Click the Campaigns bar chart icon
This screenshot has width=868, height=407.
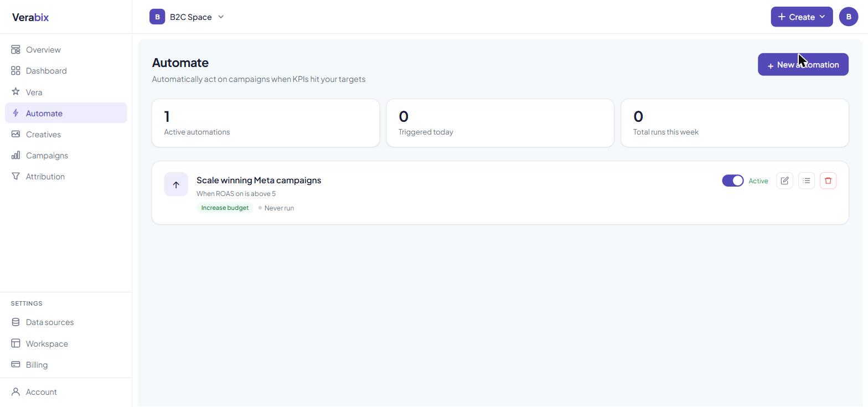15,155
